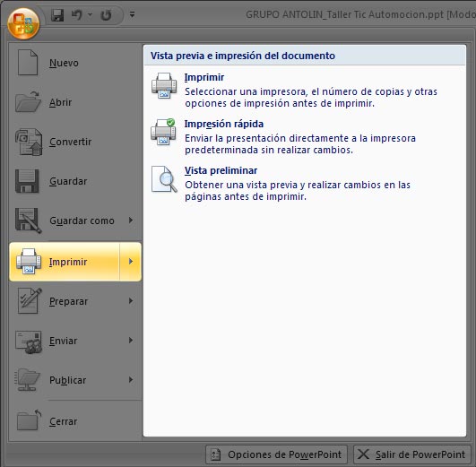The height and width of the screenshot is (467, 476).
Task: Click the open folder icon for Abrir
Action: (28, 102)
